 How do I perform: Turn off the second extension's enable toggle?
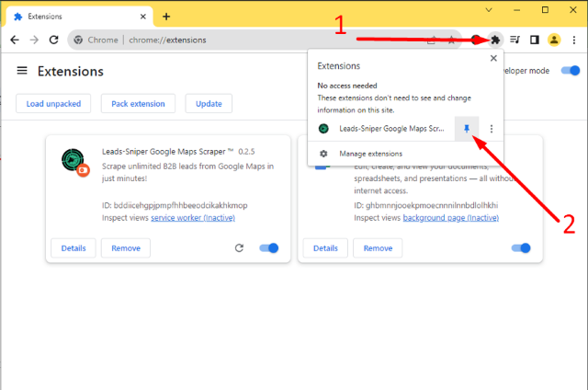click(521, 247)
